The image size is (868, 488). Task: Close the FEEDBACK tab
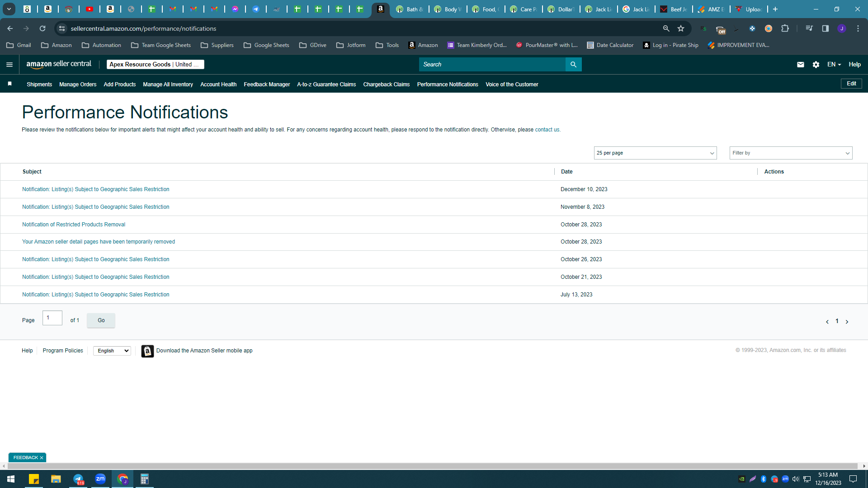42,458
